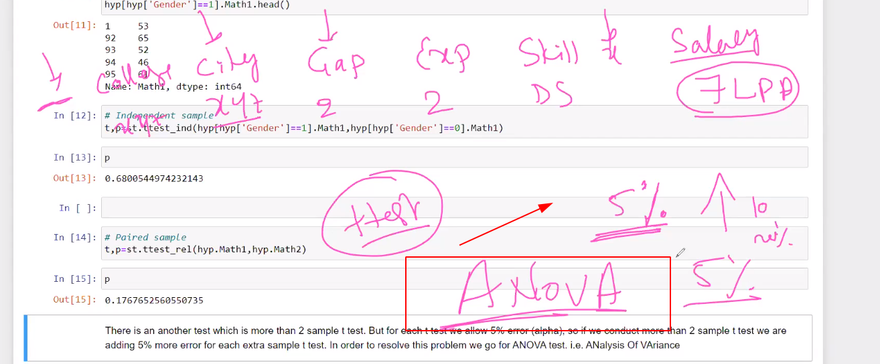This screenshot has width=880, height=364.
Task: Click the circled handwritten ttest annotation
Action: [x=382, y=215]
